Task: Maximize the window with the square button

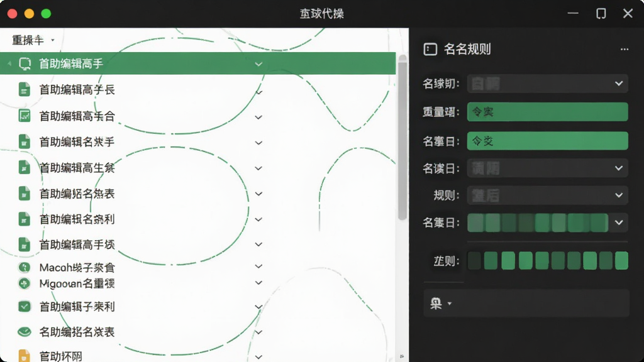Action: click(x=601, y=14)
